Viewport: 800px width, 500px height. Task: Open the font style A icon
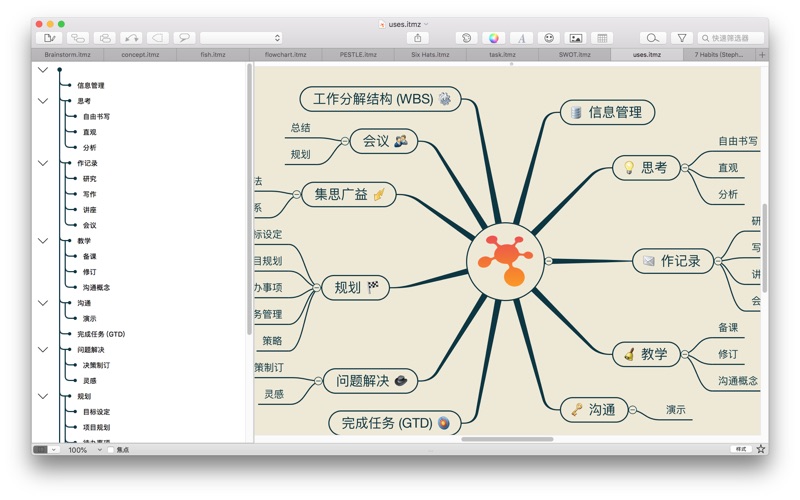point(521,38)
